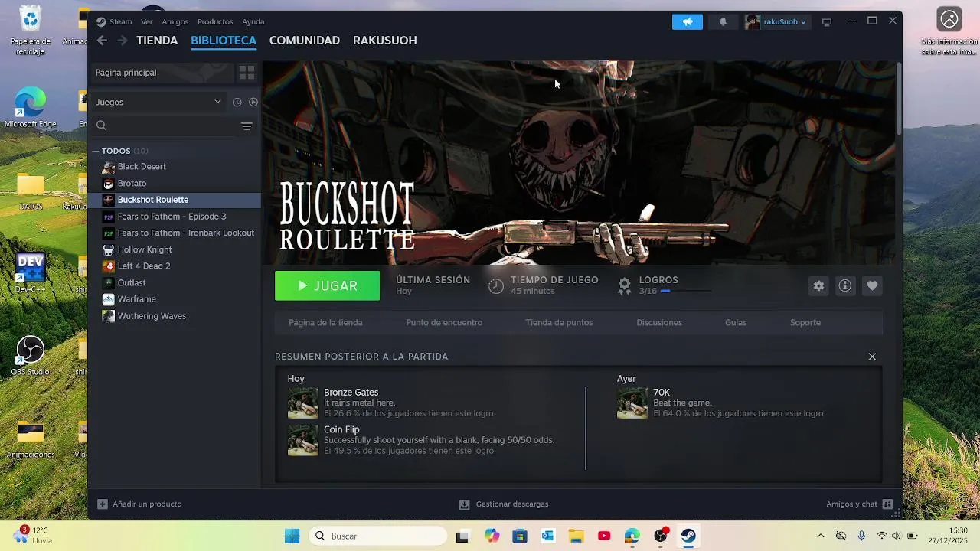Screen dimensions: 980x551
Task: Switch to Big Picture mode icon
Action: point(827,21)
